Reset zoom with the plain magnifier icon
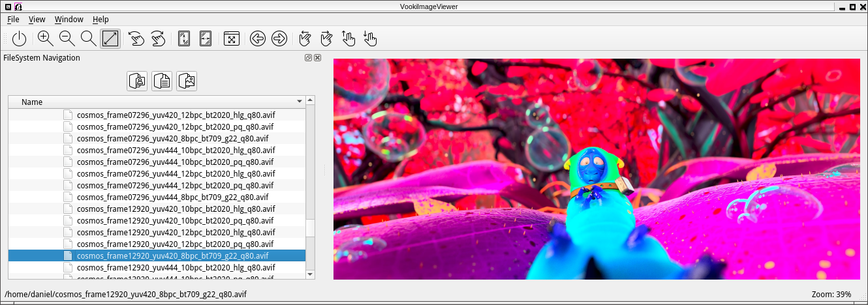This screenshot has height=305, width=868. [x=88, y=39]
